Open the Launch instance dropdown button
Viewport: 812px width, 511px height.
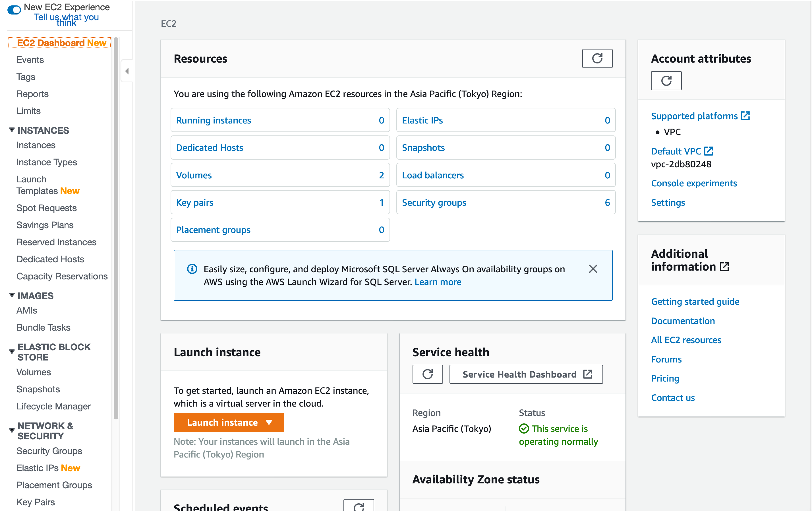pos(229,422)
